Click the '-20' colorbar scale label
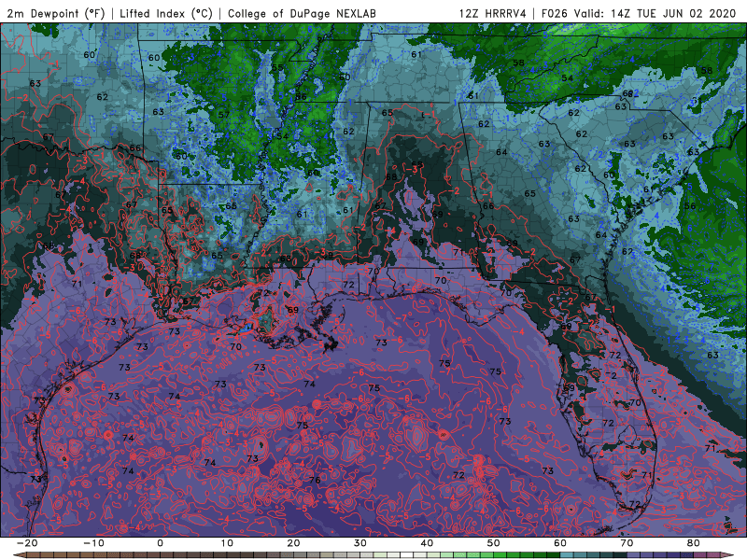Image resolution: width=747 pixels, height=560 pixels. [x=27, y=543]
